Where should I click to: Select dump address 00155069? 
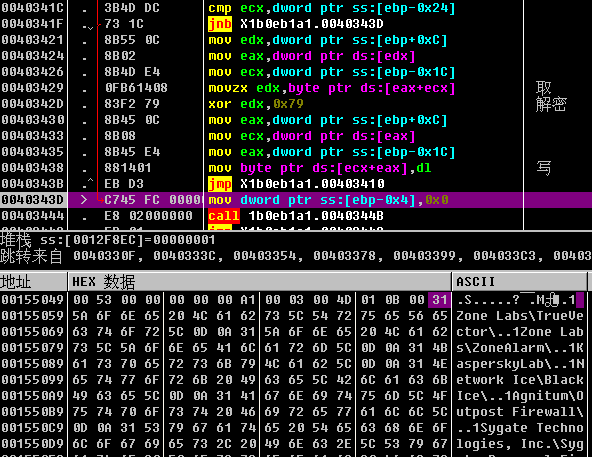[33, 332]
